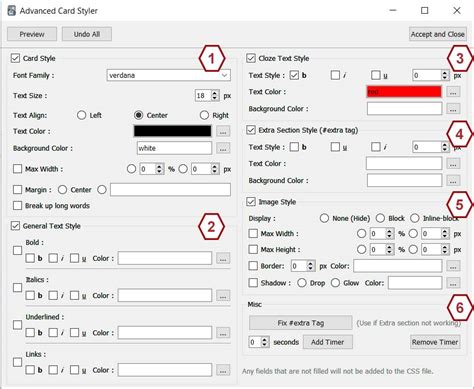Viewport: 474px width, 389px height.
Task: Open color picker for Cloze Background Color
Action: (x=453, y=109)
